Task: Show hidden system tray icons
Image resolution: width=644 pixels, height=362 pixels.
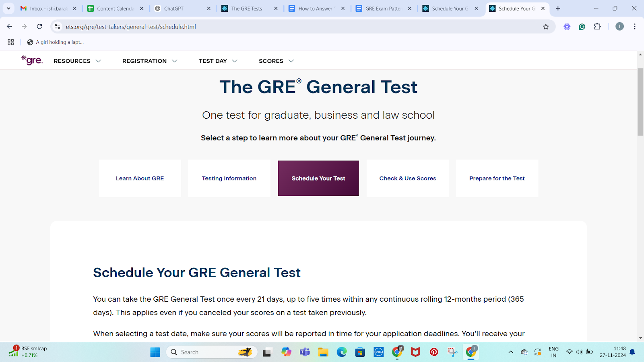Action: click(511, 352)
